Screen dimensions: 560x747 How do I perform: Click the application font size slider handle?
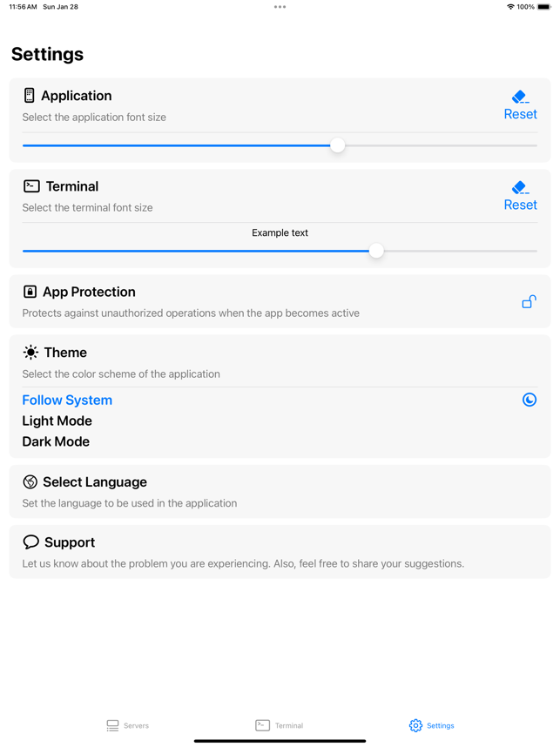pyautogui.click(x=337, y=145)
